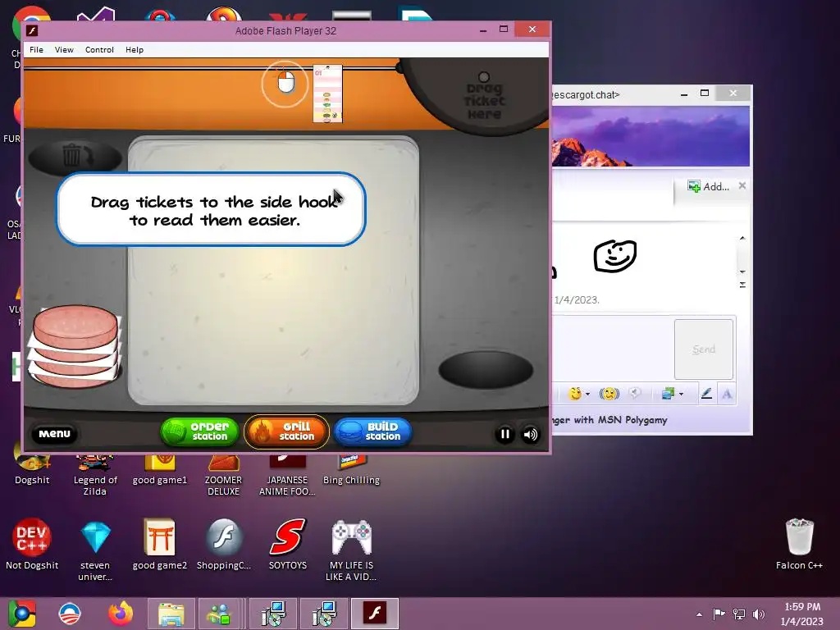The height and width of the screenshot is (630, 840).
Task: Expand the backgrounds dropdown arrow in chat
Action: (x=681, y=395)
